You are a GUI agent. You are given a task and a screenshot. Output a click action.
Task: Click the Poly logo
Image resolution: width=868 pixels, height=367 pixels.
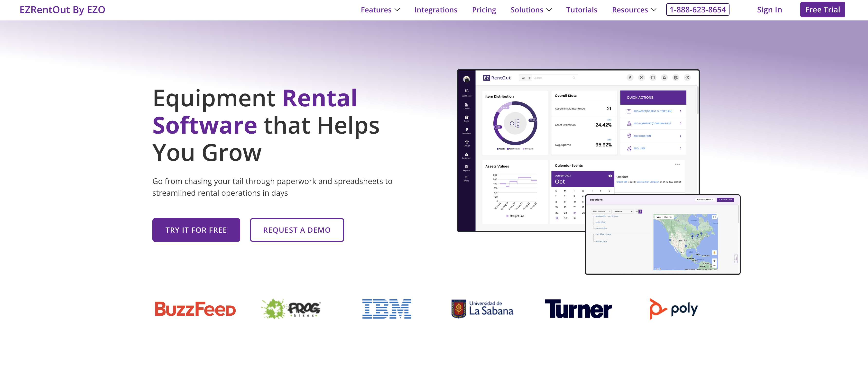point(673,309)
